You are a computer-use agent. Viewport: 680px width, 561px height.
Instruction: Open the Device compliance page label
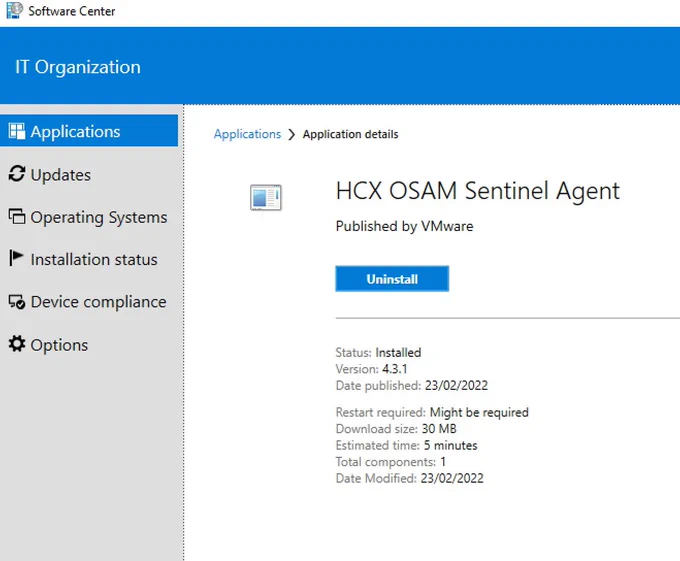[x=98, y=302]
